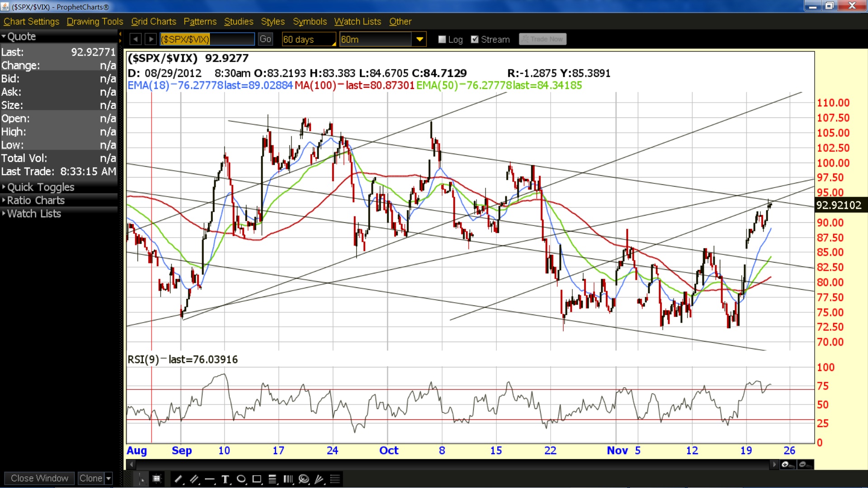The width and height of the screenshot is (868, 488).
Task: Toggle the Stream checkbox off
Action: pyautogui.click(x=475, y=39)
